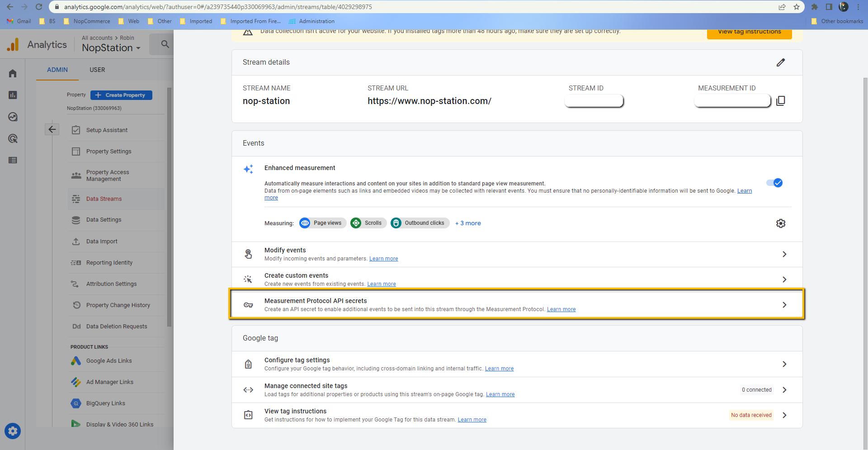Open Explore icon in left rail

[13, 117]
